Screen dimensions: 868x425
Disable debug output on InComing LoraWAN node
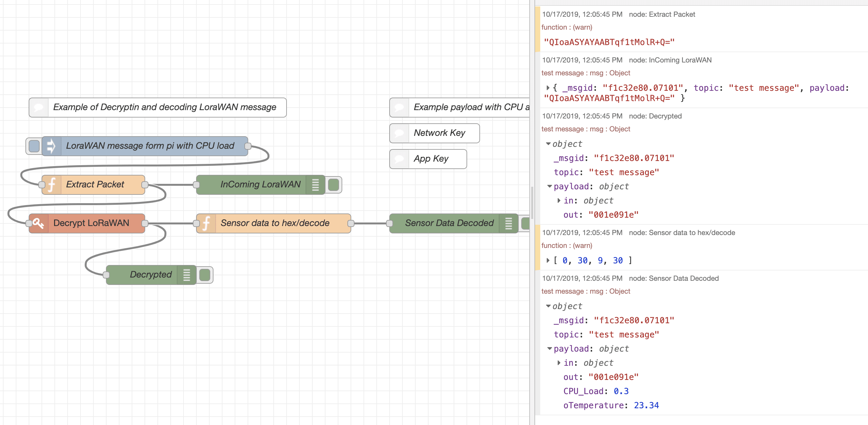pos(333,184)
